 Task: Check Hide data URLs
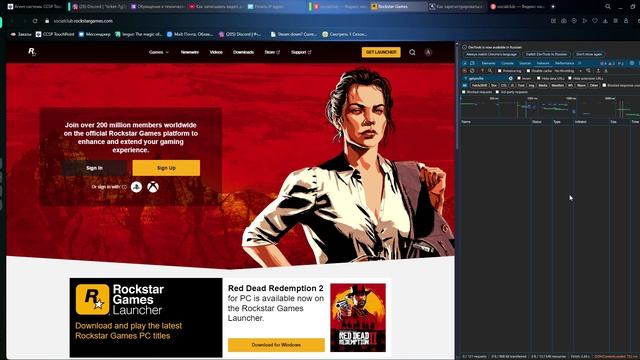539,78
